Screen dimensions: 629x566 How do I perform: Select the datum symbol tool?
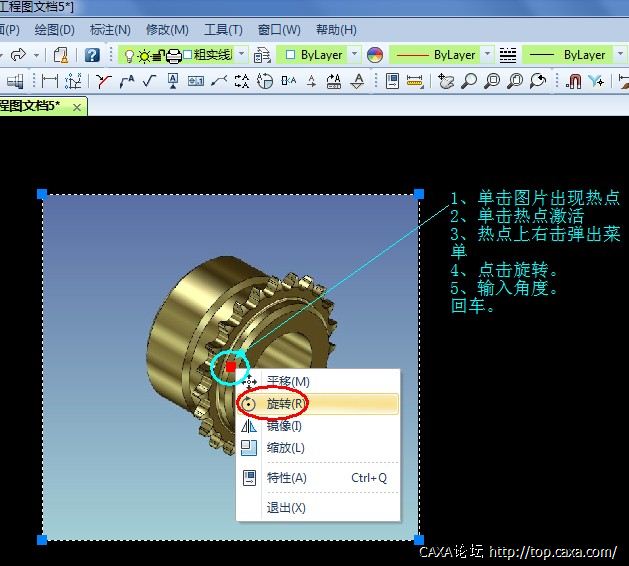tap(173, 81)
